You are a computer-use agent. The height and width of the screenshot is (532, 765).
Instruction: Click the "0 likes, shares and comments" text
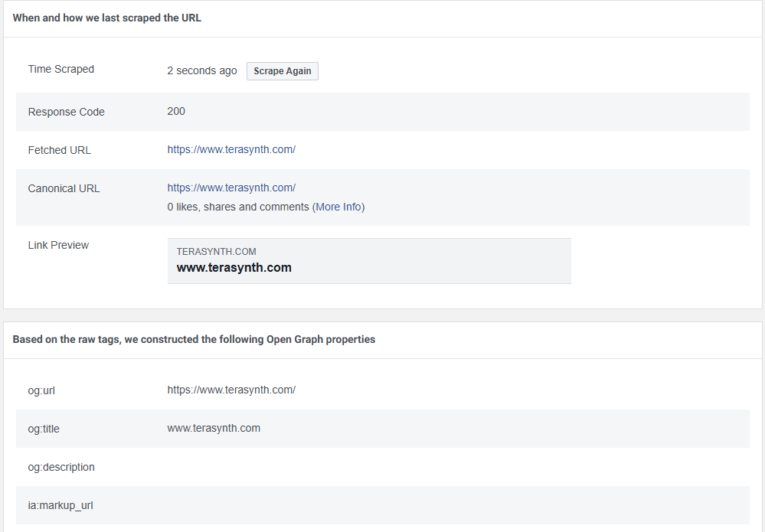click(238, 207)
